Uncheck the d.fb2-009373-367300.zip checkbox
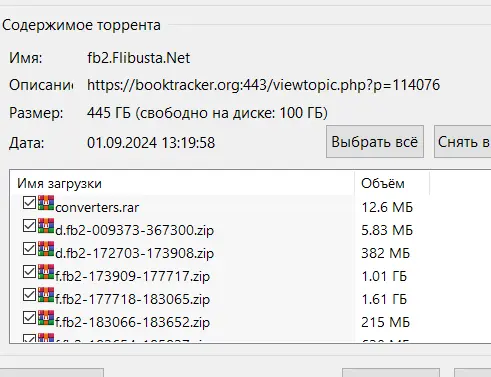The width and height of the screenshot is (491, 377). (x=29, y=226)
